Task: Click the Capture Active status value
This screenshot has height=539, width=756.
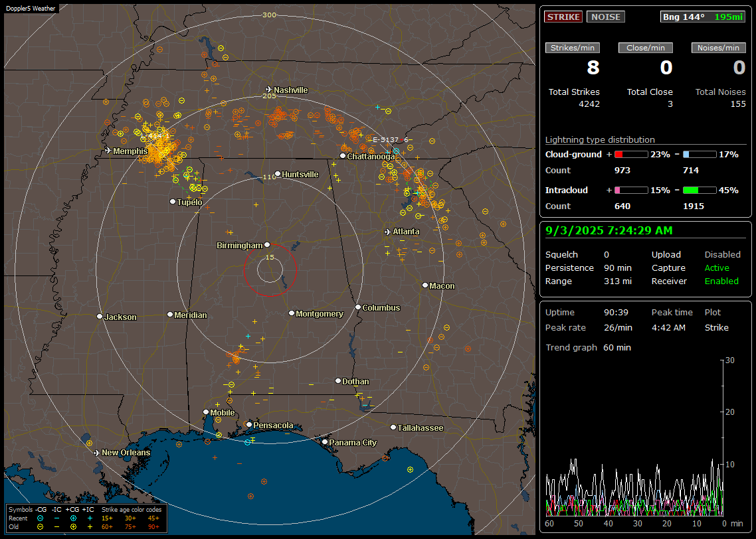Action: [716, 268]
